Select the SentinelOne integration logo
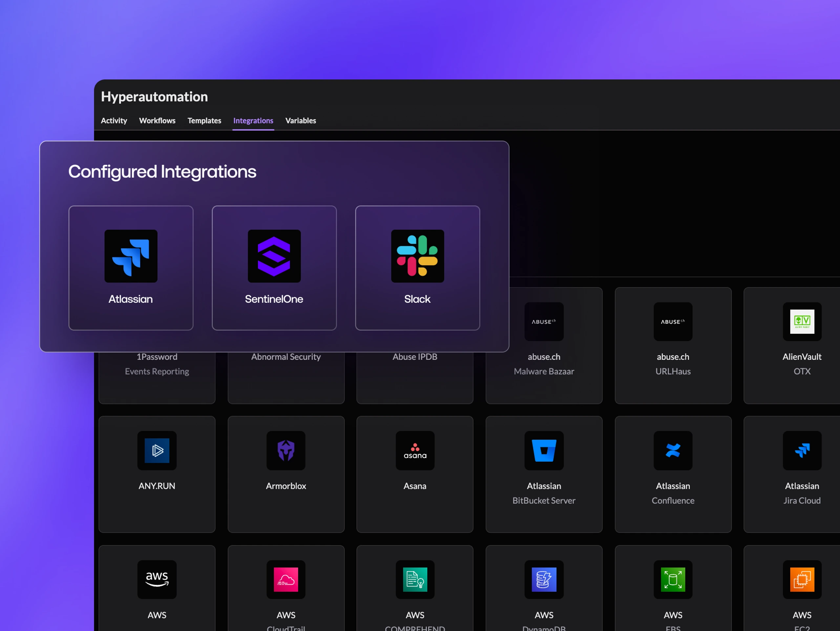The height and width of the screenshot is (631, 840). click(274, 256)
